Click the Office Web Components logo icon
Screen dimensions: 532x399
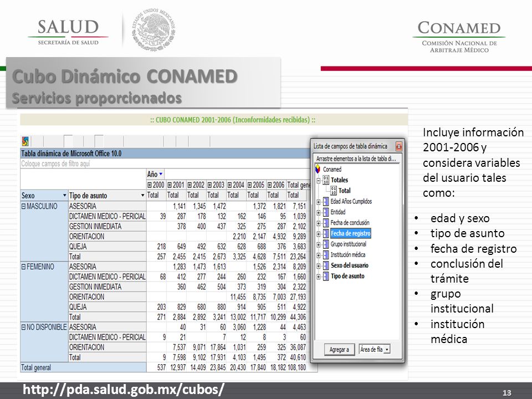pyautogui.click(x=25, y=141)
